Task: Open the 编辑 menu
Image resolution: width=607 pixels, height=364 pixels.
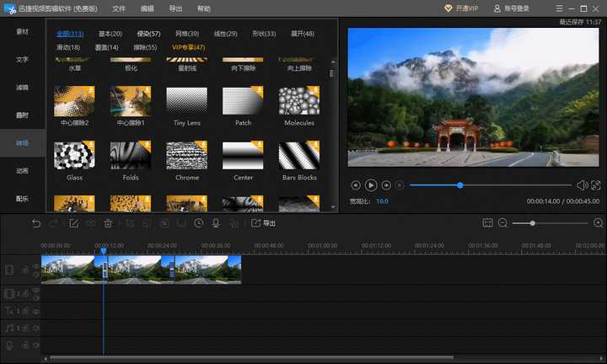Action: click(147, 8)
